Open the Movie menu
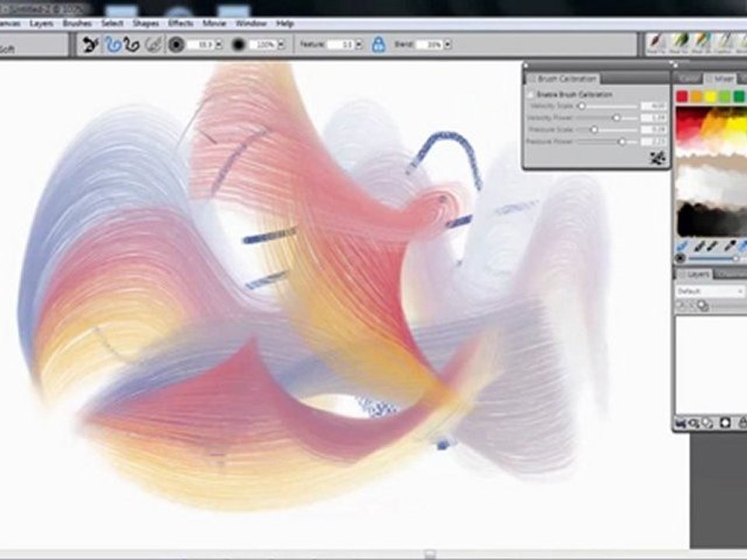 [214, 23]
